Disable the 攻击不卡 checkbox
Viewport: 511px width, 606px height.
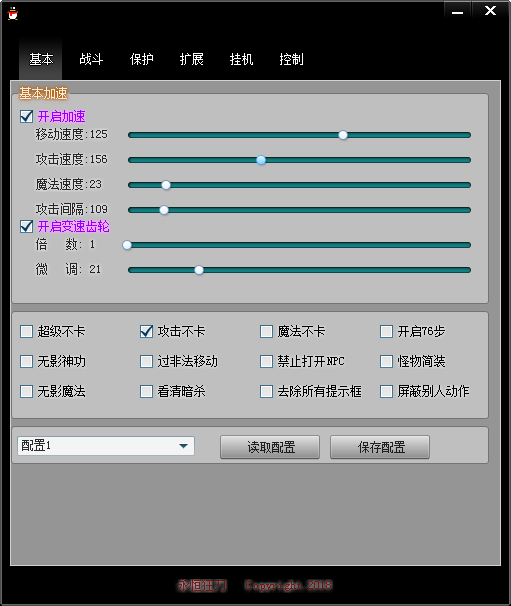pos(146,331)
